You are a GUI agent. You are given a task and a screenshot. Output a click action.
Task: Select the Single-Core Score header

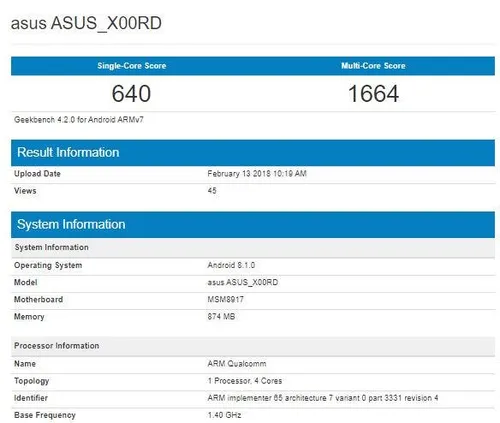[132, 66]
